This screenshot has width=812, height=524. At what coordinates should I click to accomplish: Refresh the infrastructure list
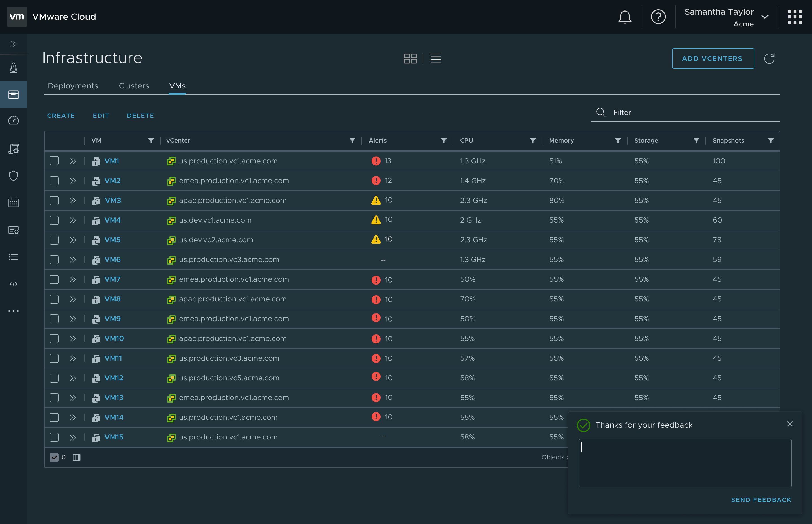(x=769, y=59)
